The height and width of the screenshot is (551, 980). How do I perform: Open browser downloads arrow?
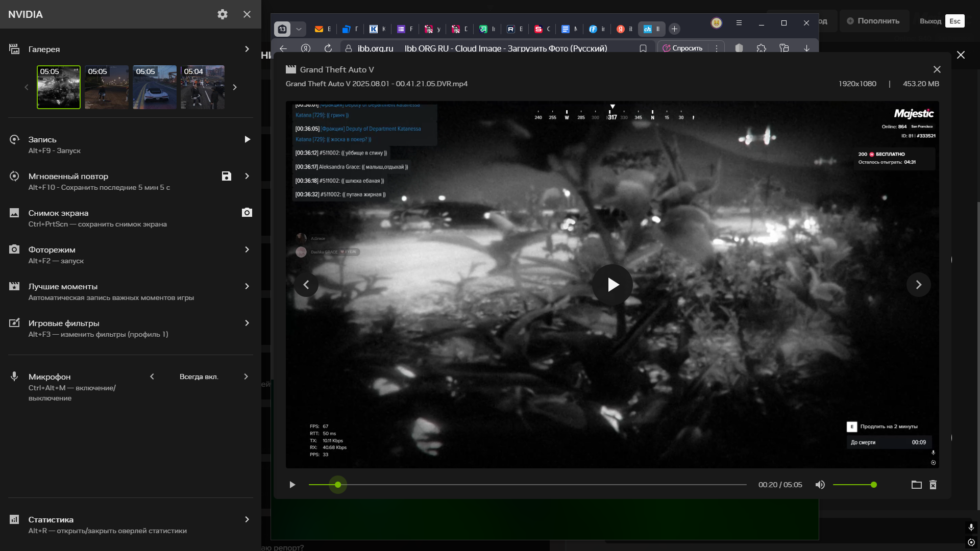[806, 48]
